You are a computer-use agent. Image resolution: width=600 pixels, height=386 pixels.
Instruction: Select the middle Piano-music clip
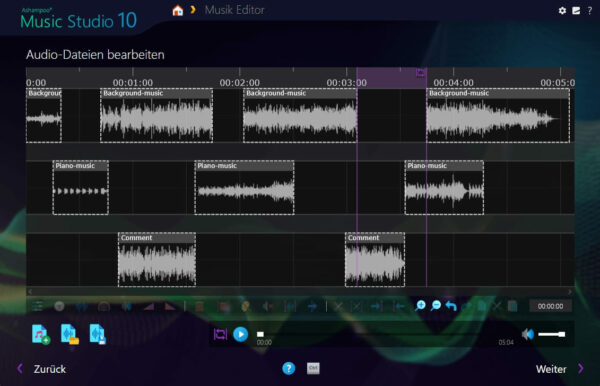245,187
